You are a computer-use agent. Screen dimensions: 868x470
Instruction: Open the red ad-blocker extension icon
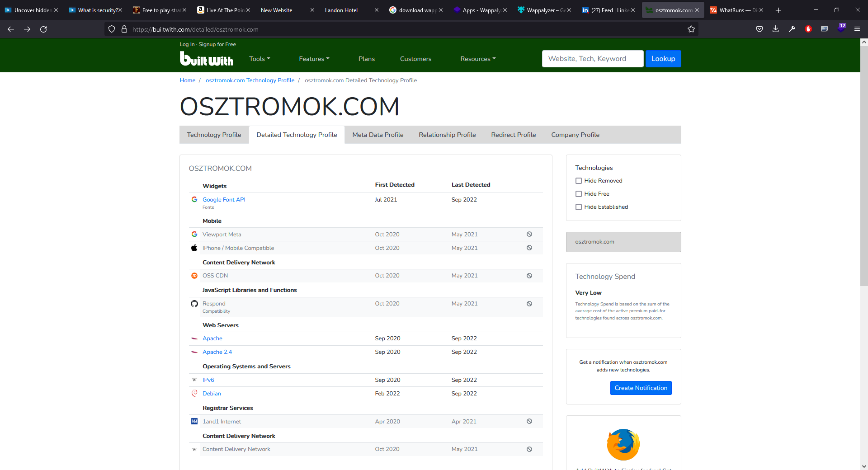click(x=808, y=29)
